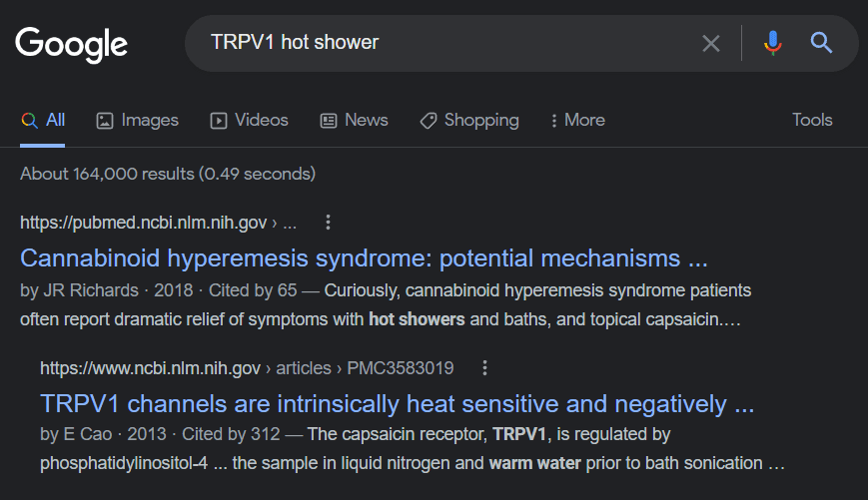The height and width of the screenshot is (500, 868).
Task: Open TRPV1 channels are intrinsically heat sensitive link
Action: click(397, 404)
